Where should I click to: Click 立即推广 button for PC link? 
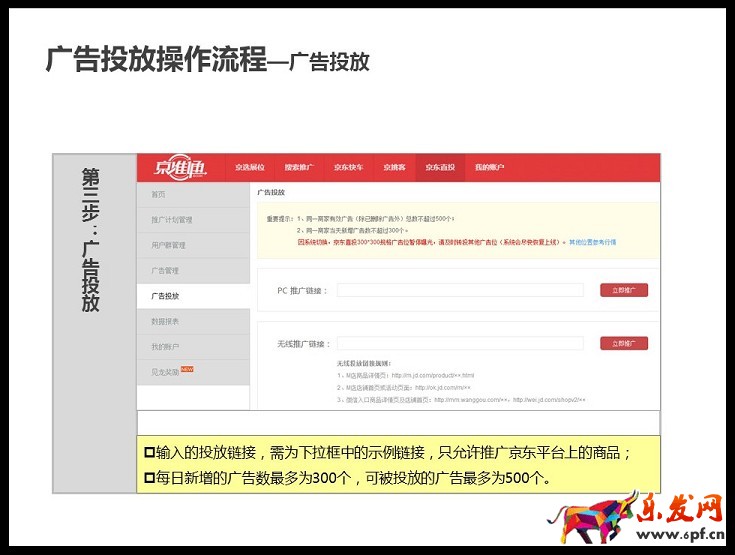pyautogui.click(x=624, y=291)
